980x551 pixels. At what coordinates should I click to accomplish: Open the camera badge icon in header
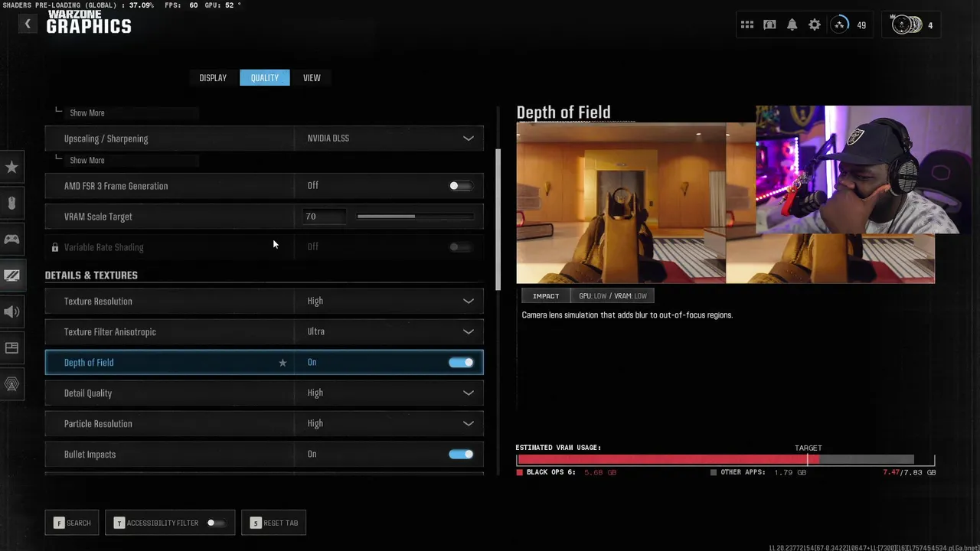point(769,25)
